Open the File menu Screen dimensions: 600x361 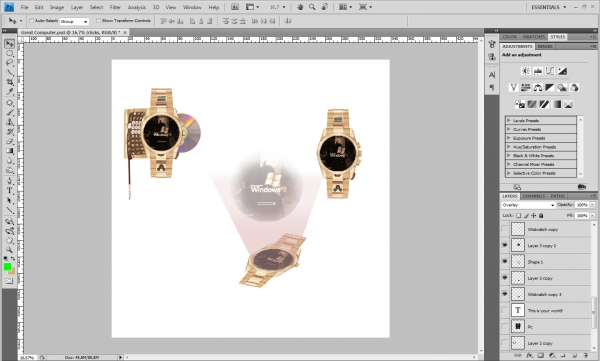24,7
